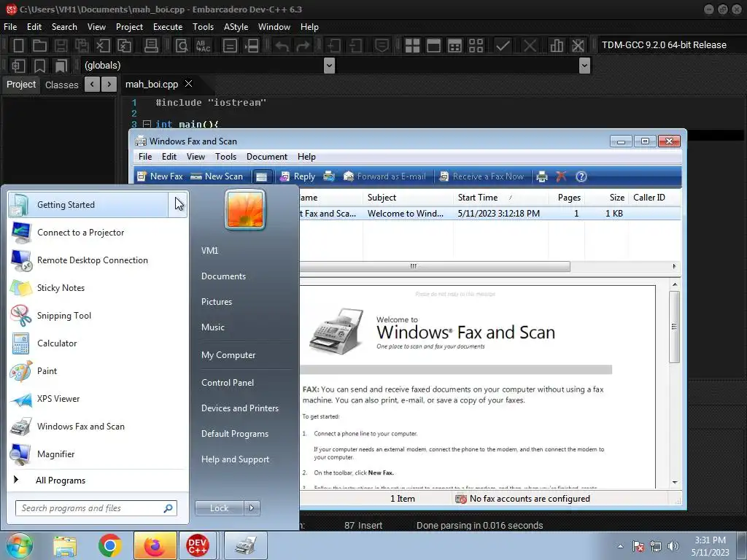This screenshot has height=560, width=747.
Task: Switch to the Classes tab
Action: 61,85
